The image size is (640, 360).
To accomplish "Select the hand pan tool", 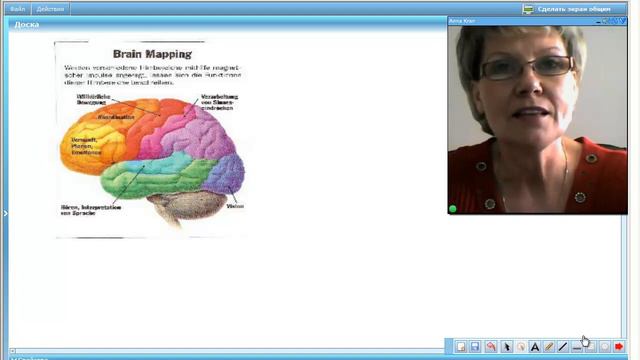I will click(x=521, y=347).
